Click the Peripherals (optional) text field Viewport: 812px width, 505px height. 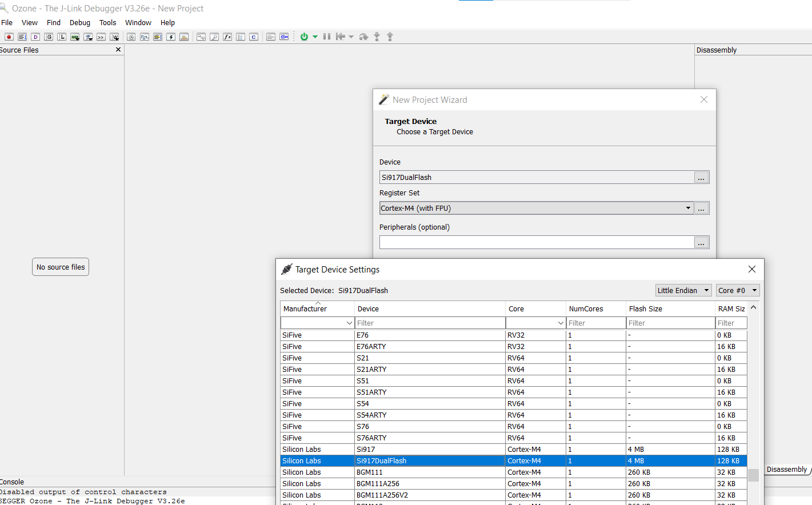(537, 242)
